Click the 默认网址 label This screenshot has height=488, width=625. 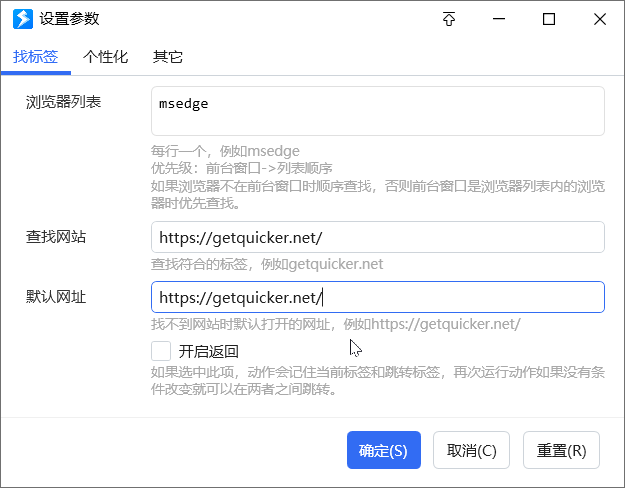(x=56, y=297)
